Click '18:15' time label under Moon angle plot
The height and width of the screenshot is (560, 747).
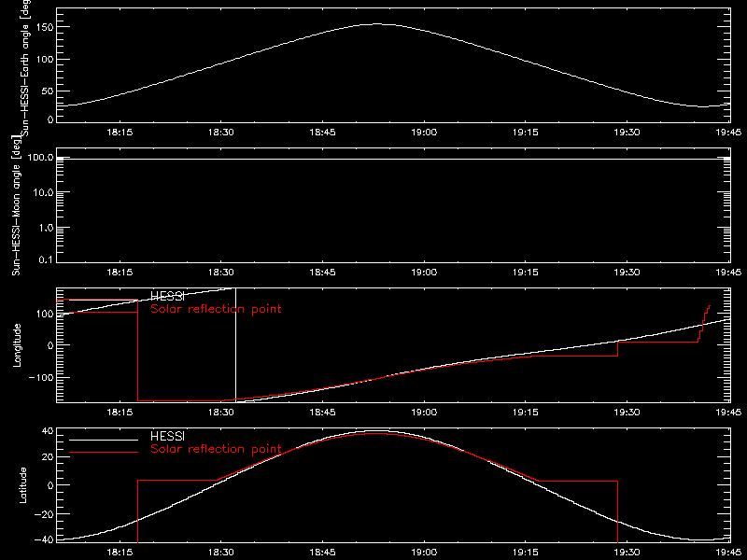point(120,273)
